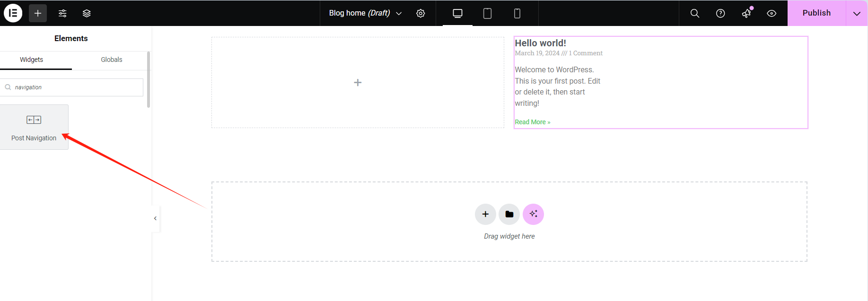868x301 pixels.
Task: Click the Publish button
Action: [x=816, y=13]
